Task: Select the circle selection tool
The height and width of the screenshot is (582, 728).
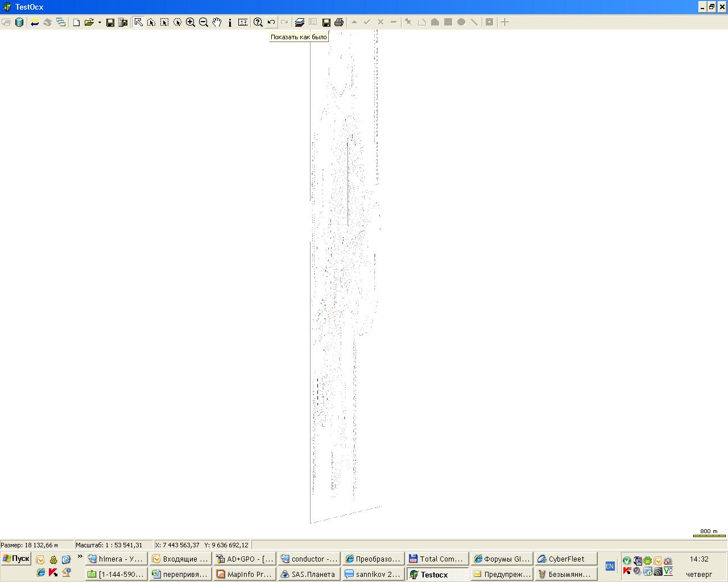Action: [x=177, y=22]
